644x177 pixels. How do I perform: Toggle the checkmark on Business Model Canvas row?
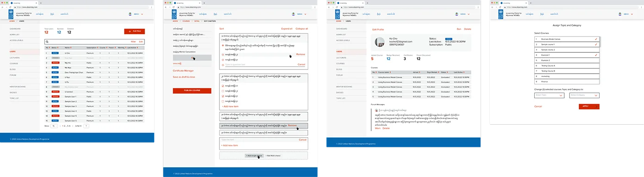596,39
